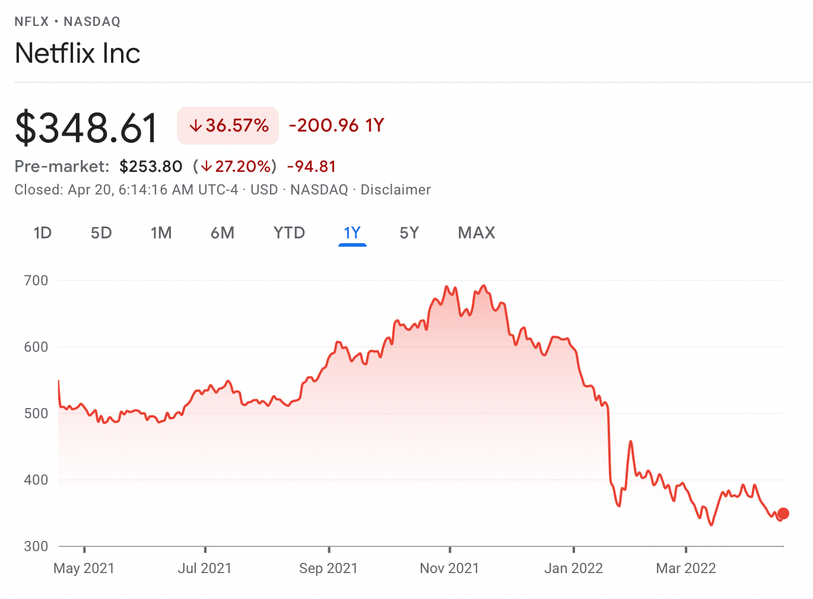
Task: Click the red current-price dot on chart
Action: 783,513
